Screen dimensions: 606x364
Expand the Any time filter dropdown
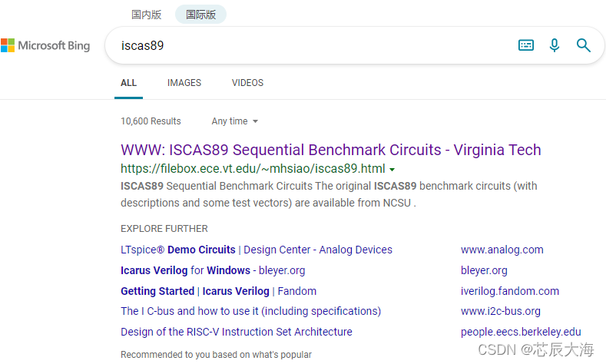point(234,121)
